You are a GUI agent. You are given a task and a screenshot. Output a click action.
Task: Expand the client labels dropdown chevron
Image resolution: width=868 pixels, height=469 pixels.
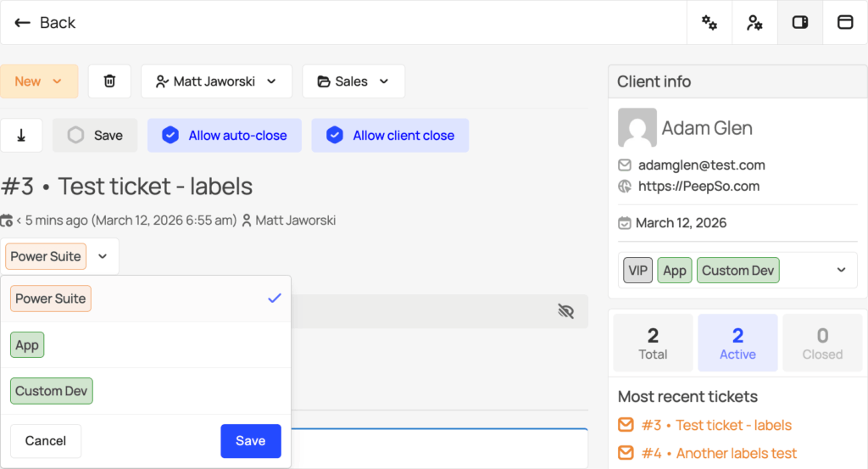tap(841, 271)
